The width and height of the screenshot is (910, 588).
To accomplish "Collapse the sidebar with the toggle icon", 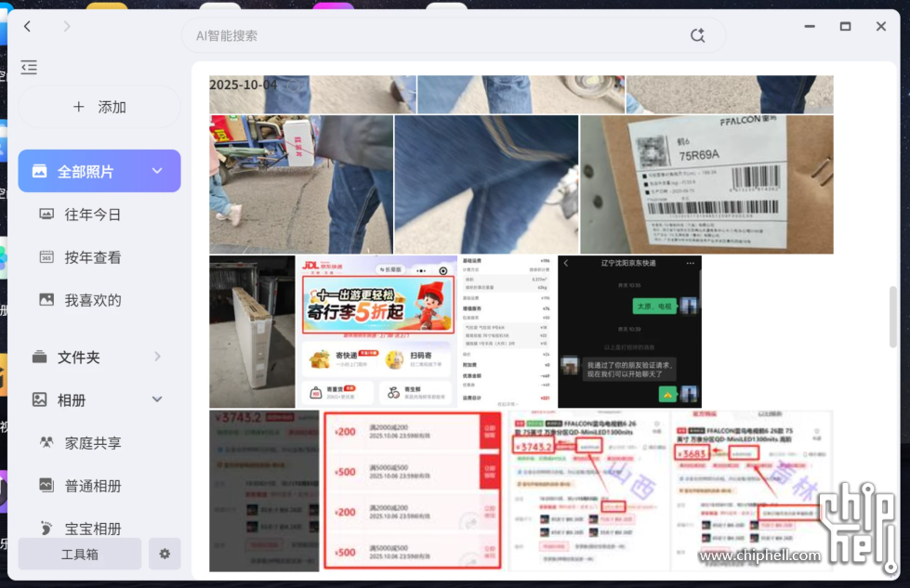I will [x=29, y=67].
